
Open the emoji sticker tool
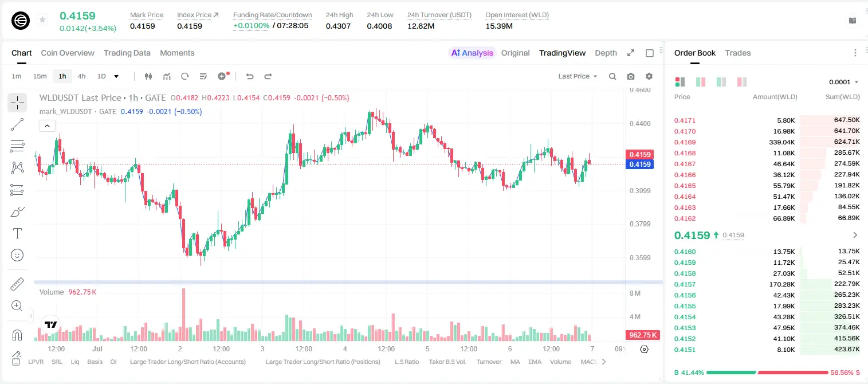[17, 255]
